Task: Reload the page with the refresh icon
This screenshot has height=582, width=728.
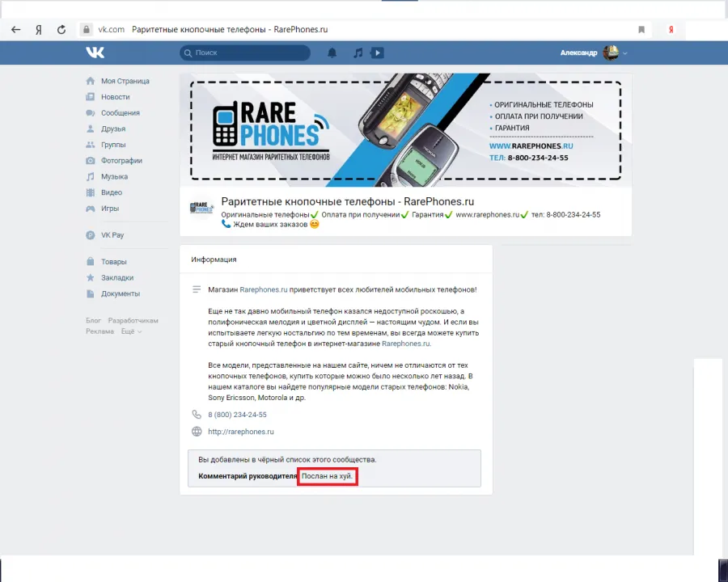Action: click(x=61, y=30)
